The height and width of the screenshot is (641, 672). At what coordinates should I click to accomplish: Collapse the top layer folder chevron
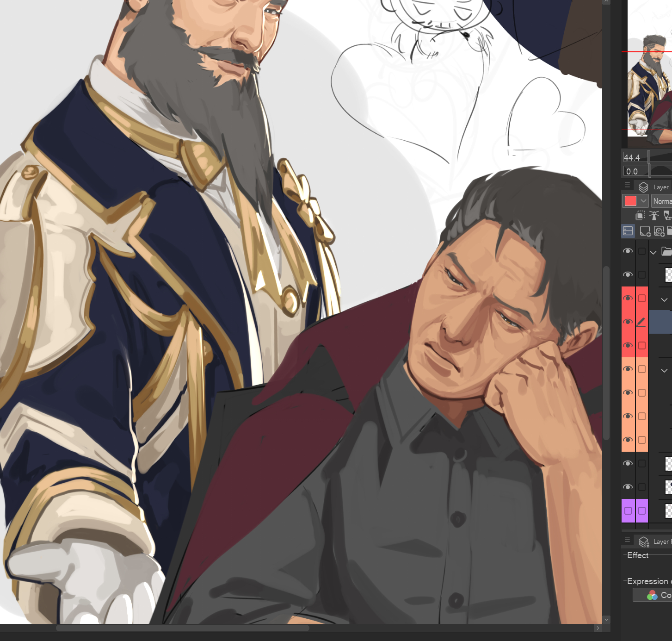(653, 252)
